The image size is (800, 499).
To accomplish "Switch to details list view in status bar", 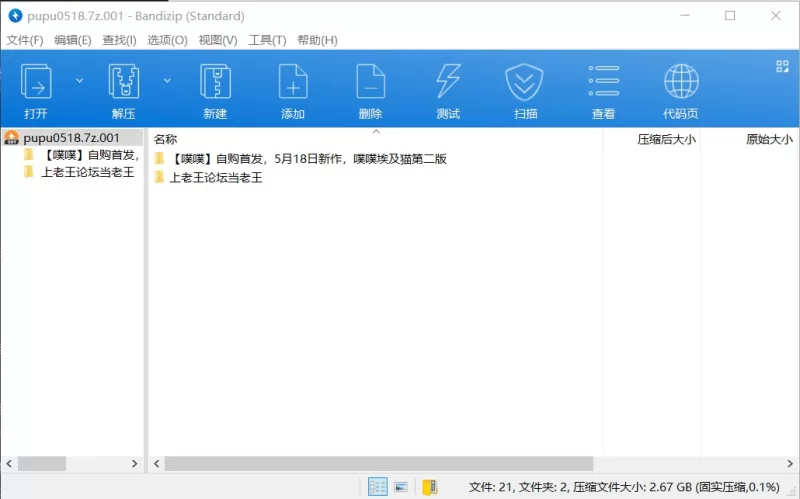I will 378,487.
